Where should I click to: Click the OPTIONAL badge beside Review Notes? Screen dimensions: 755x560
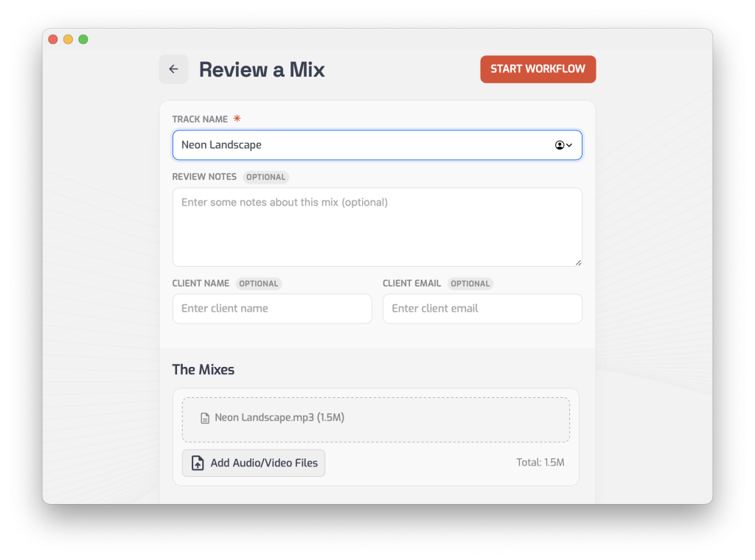tap(265, 177)
